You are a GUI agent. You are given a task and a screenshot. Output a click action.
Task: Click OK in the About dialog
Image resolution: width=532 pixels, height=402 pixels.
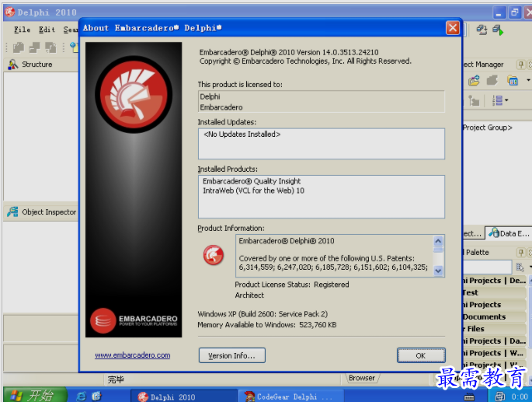421,355
